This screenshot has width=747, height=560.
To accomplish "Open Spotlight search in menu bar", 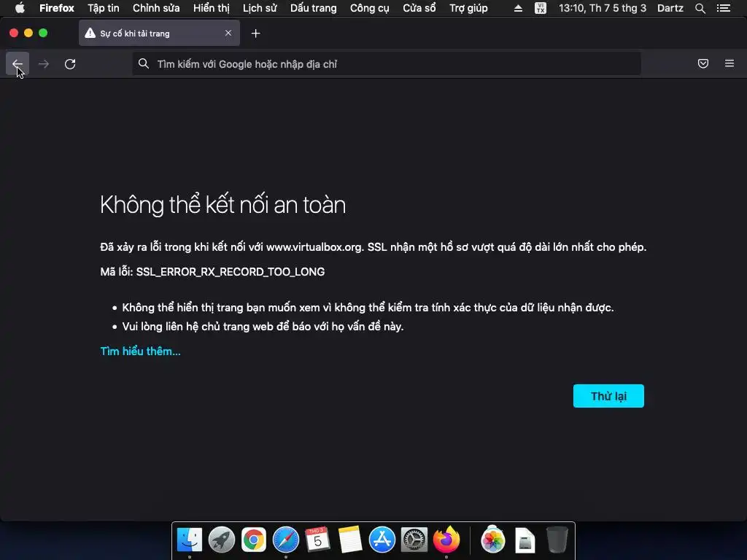I will (700, 8).
